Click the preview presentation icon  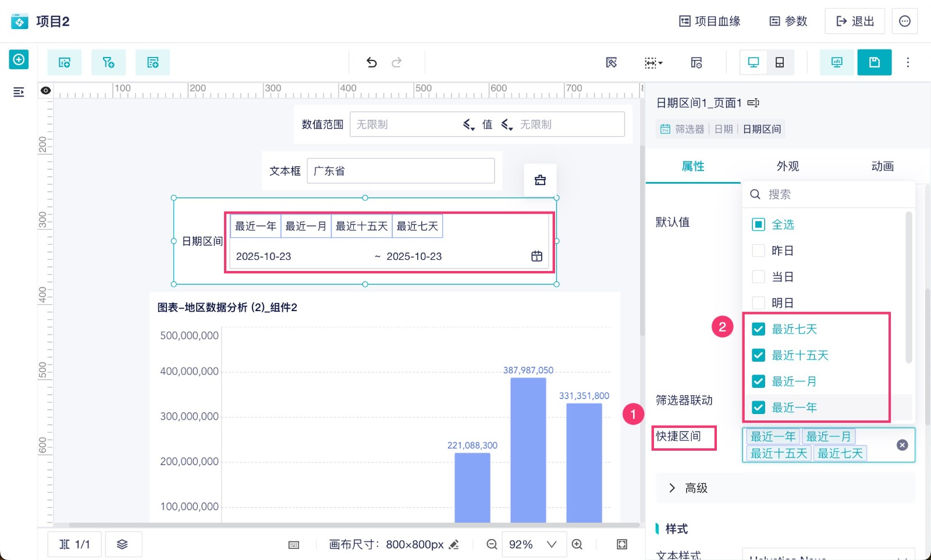click(837, 62)
